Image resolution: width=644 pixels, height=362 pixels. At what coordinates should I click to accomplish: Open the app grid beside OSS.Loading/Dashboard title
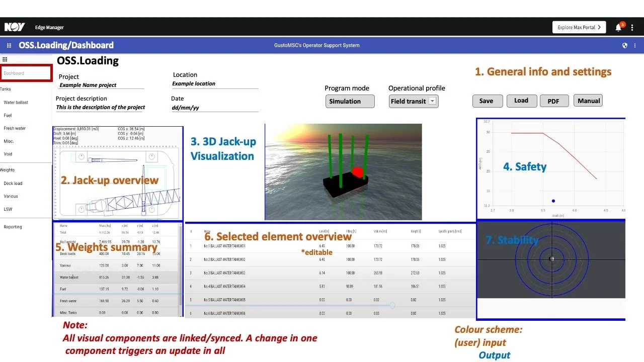pos(9,45)
